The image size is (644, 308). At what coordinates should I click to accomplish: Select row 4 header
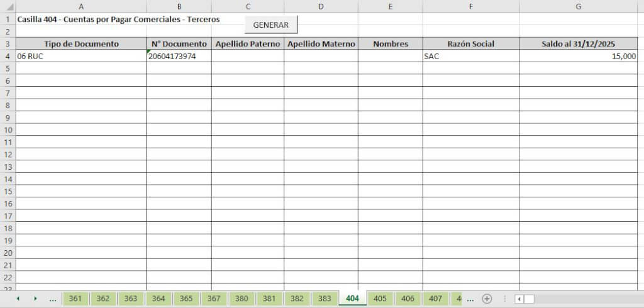pyautogui.click(x=8, y=56)
